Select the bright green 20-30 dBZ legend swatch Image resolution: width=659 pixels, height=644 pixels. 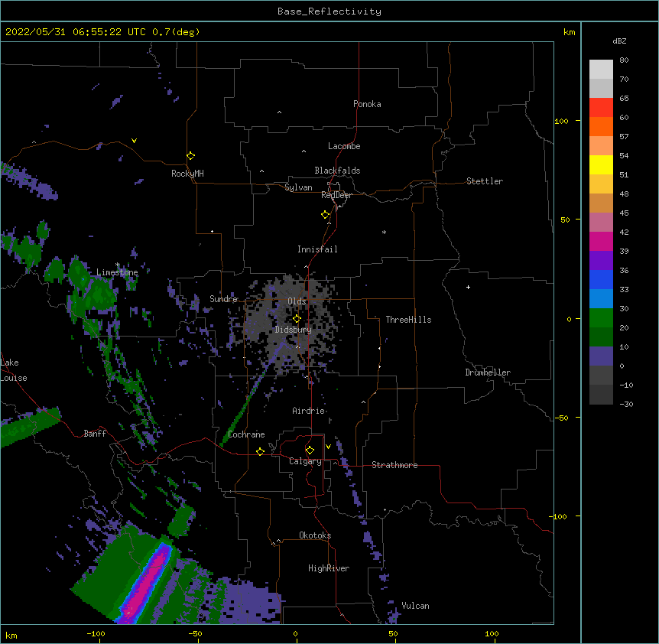[601, 318]
